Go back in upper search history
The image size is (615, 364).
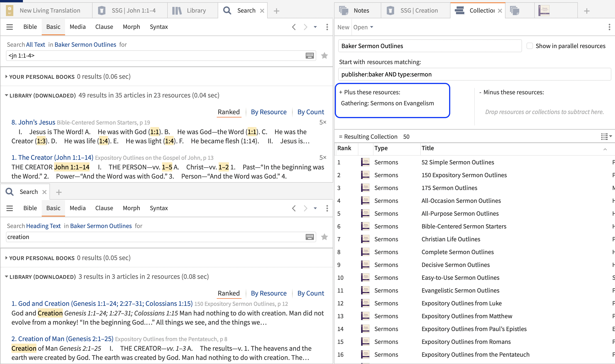294,27
